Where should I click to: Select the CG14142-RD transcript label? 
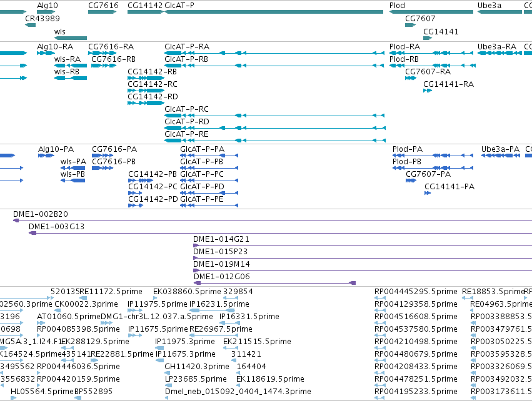pyautogui.click(x=153, y=97)
